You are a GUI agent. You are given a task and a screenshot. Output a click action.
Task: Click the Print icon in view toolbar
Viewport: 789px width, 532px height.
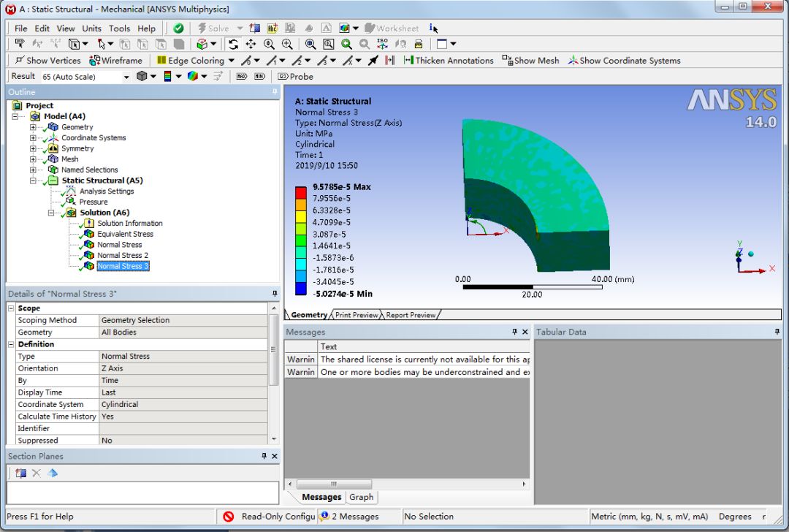tap(419, 45)
